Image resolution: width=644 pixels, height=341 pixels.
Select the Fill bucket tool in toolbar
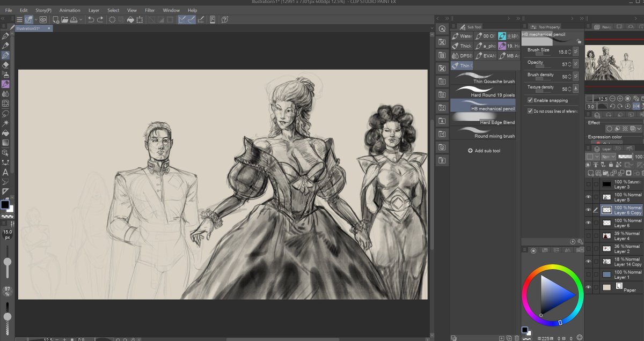point(5,133)
